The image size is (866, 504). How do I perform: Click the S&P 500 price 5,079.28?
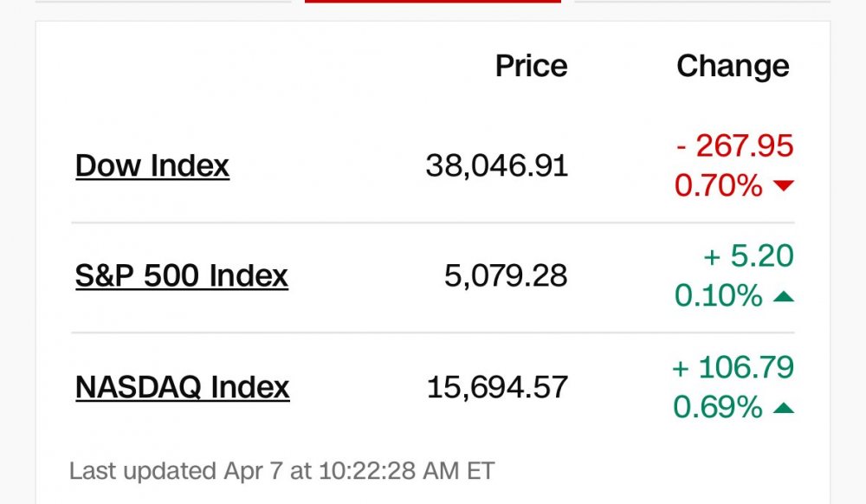click(506, 275)
